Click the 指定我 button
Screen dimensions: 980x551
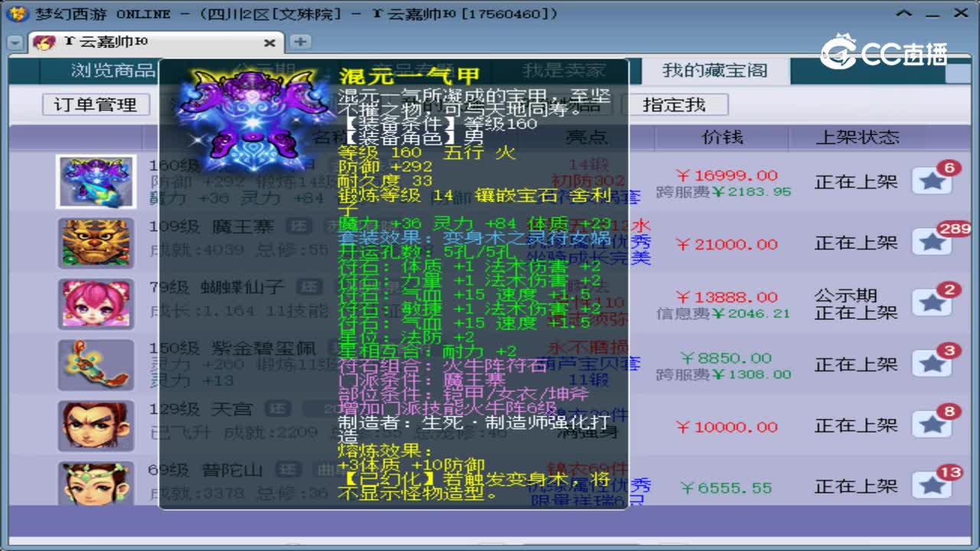674,105
